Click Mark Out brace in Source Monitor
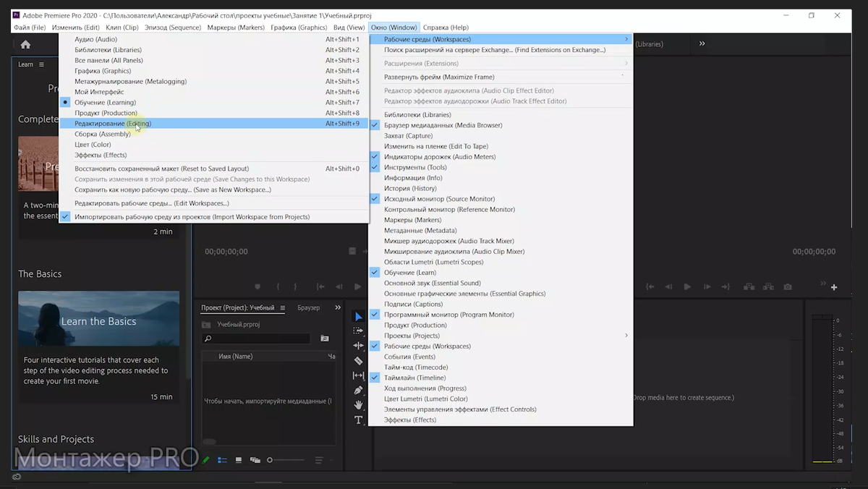This screenshot has width=868, height=489. (296, 287)
